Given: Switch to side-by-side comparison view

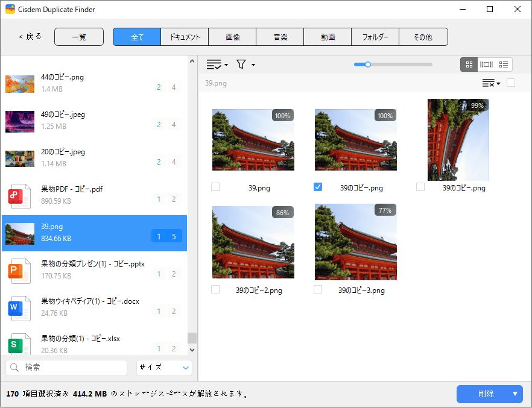Looking at the screenshot, I should 486,64.
